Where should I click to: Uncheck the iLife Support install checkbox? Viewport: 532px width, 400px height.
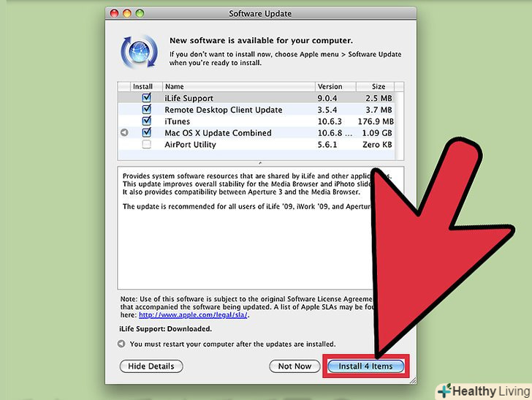[x=147, y=97]
